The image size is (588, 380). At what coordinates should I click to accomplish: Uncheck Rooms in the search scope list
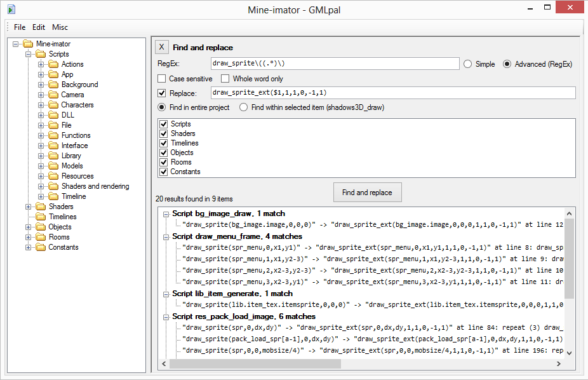[163, 162]
